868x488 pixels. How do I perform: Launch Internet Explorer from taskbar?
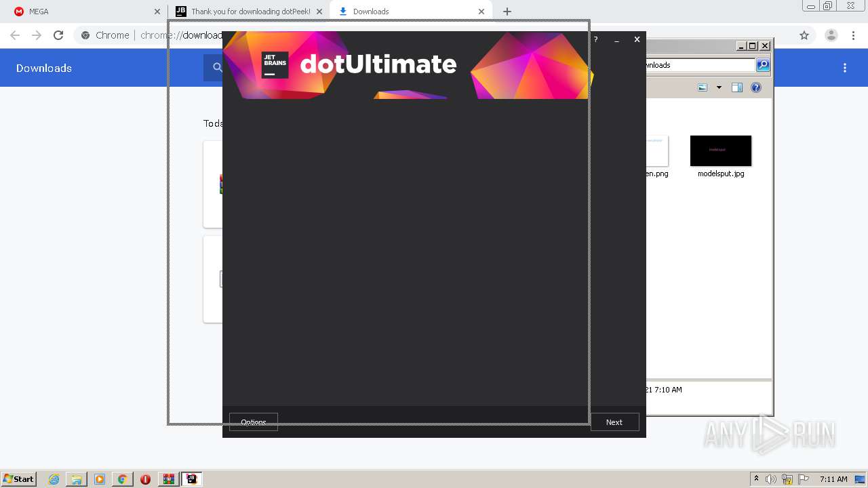click(54, 479)
